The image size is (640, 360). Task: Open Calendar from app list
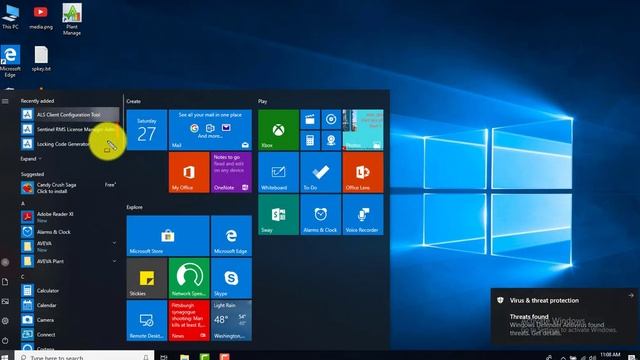pyautogui.click(x=70, y=305)
